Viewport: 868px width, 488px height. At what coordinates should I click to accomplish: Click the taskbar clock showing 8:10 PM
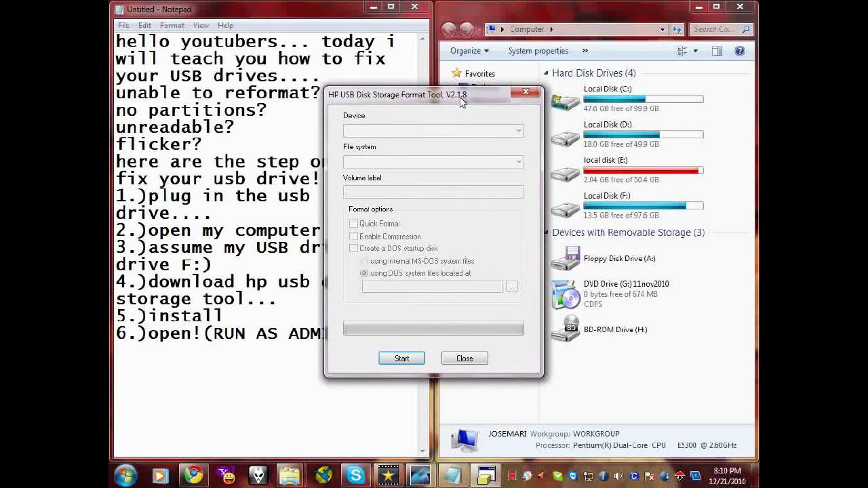(x=727, y=475)
